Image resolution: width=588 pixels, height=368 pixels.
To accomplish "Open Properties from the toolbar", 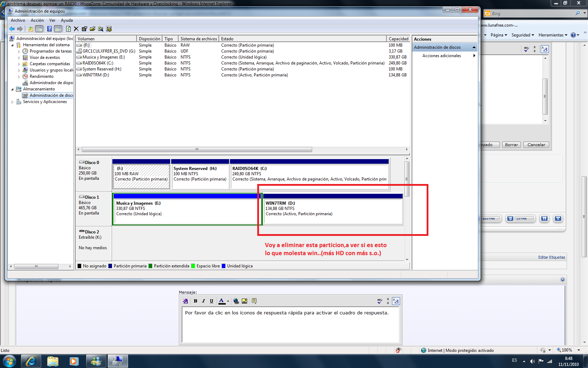I will click(x=84, y=29).
